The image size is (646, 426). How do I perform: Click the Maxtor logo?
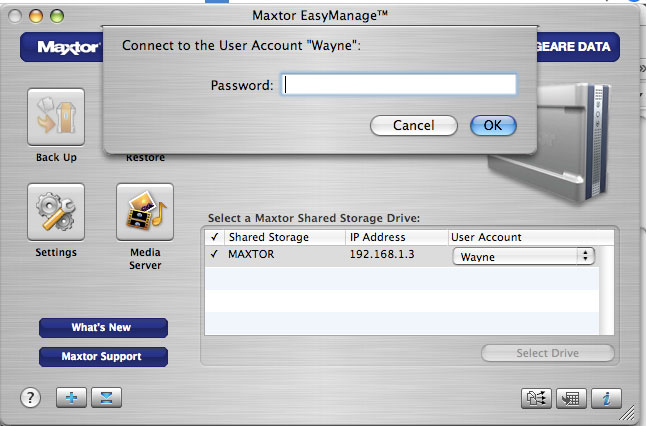[68, 47]
